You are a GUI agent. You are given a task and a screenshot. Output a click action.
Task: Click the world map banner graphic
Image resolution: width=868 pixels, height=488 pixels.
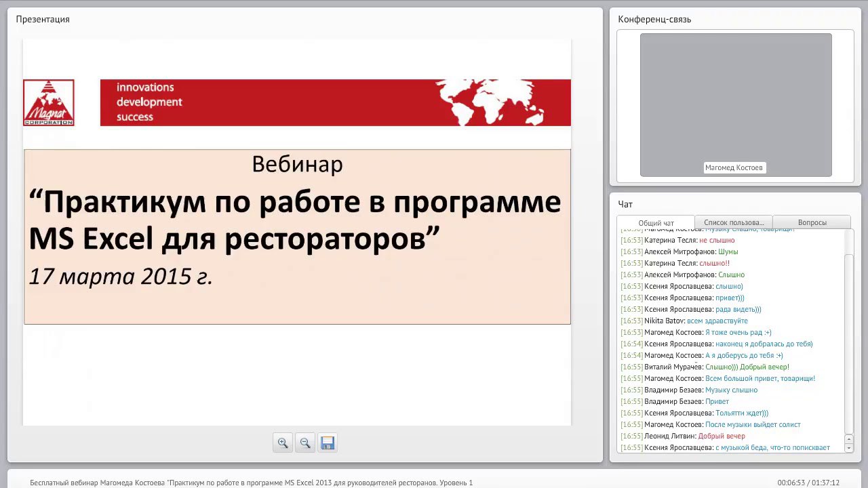[492, 103]
